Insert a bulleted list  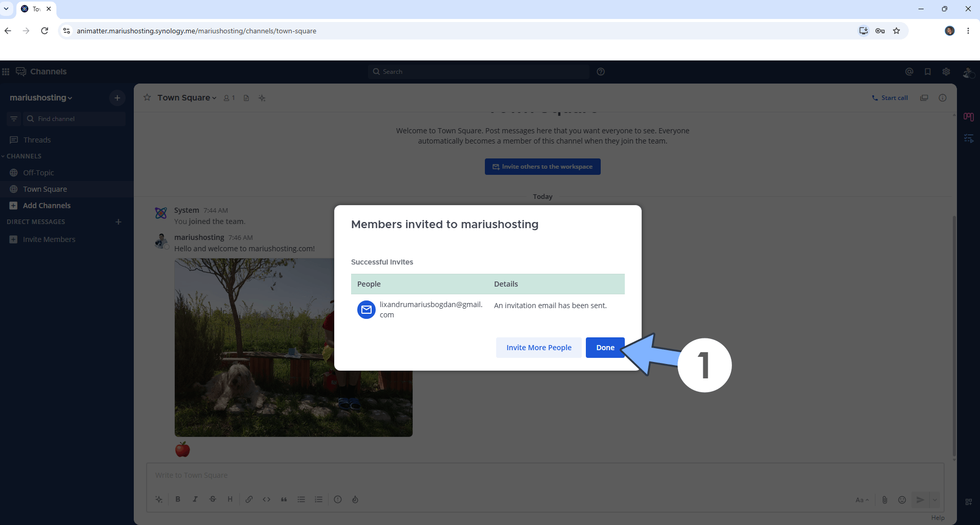tap(301, 499)
